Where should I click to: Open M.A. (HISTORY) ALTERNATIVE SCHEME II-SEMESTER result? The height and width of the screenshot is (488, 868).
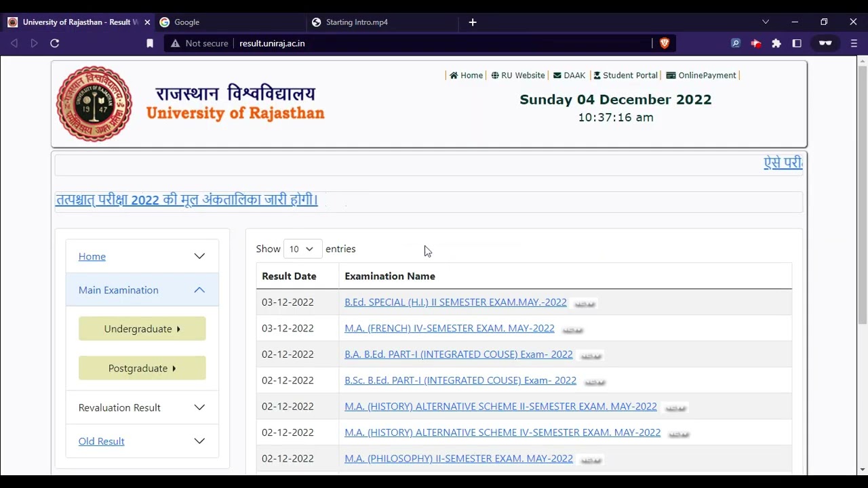500,407
